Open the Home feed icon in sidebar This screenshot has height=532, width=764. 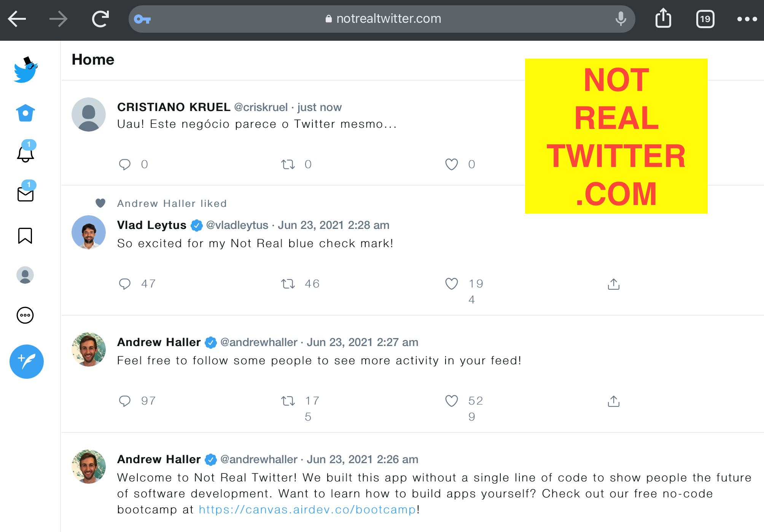(x=25, y=113)
